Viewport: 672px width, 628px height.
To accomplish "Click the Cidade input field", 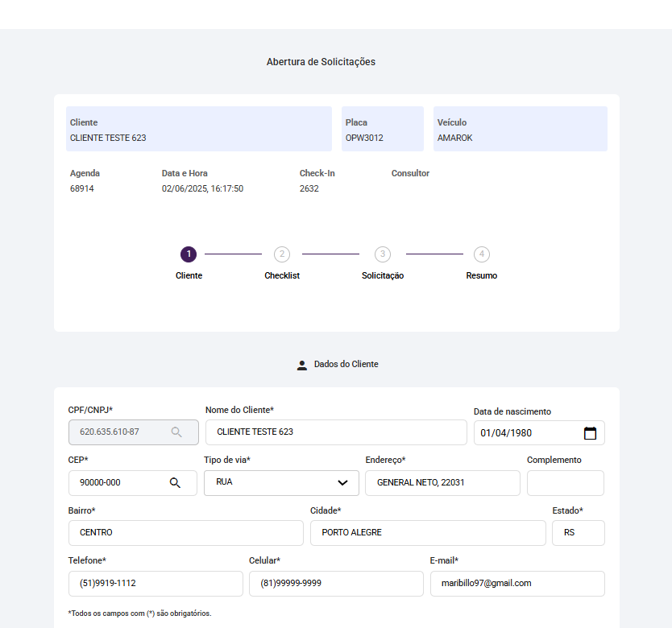I will (x=428, y=533).
